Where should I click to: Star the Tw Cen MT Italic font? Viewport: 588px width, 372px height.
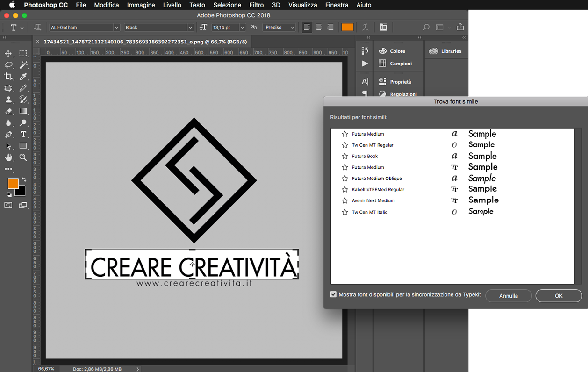(345, 212)
